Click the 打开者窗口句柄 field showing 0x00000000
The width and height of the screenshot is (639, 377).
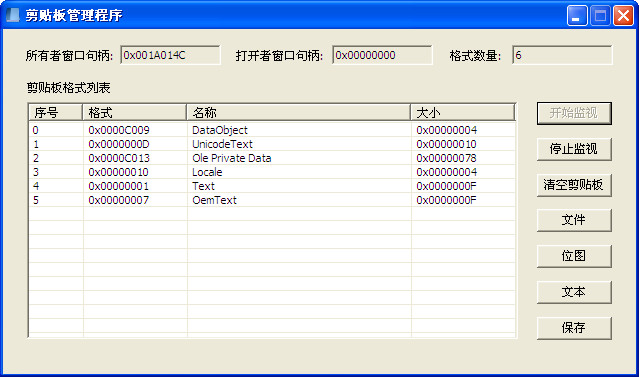point(382,55)
